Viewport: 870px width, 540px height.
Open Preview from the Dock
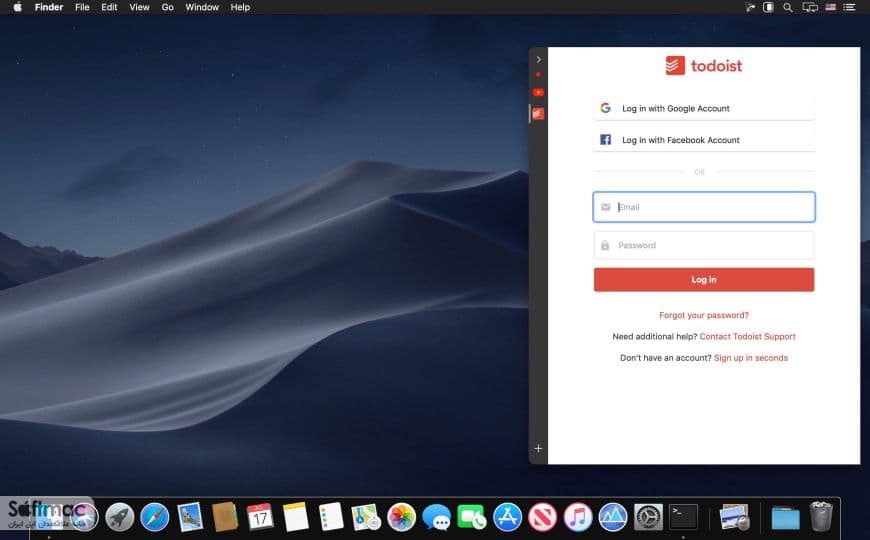[735, 517]
